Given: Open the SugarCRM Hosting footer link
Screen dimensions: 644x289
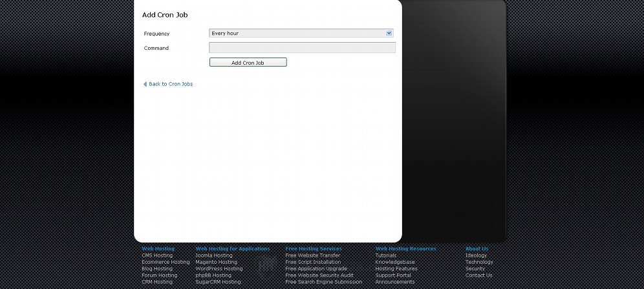Looking at the screenshot, I should pyautogui.click(x=218, y=282).
